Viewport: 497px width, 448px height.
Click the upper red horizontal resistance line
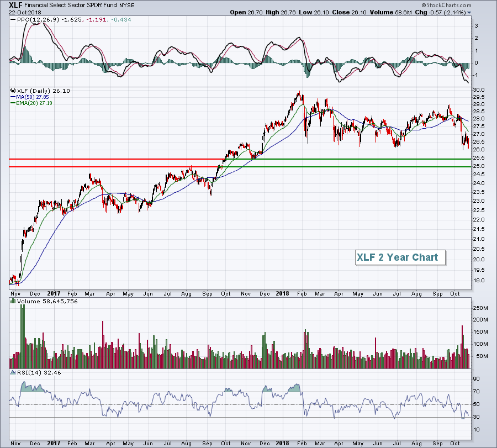(117, 159)
